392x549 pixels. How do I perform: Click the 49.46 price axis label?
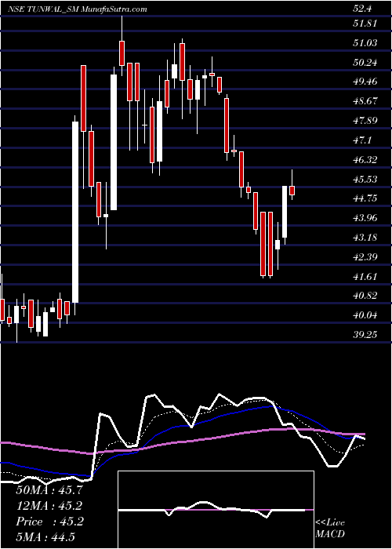coord(366,82)
